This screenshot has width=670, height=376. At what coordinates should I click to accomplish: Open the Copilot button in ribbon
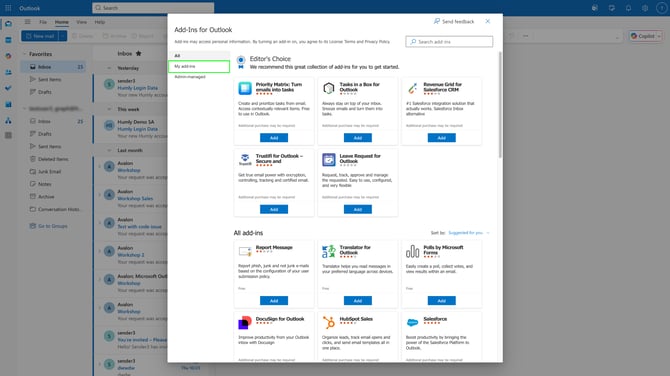point(642,36)
